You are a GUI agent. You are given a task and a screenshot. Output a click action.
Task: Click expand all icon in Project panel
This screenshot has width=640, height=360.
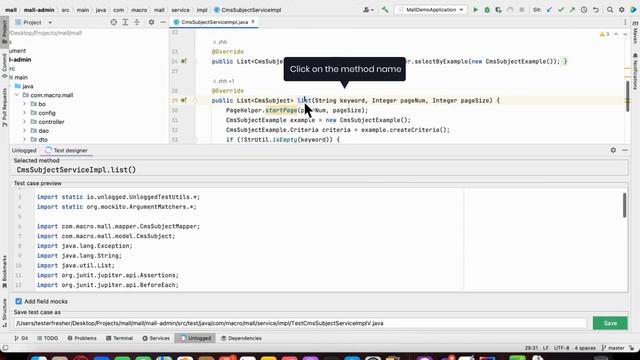(x=125, y=22)
